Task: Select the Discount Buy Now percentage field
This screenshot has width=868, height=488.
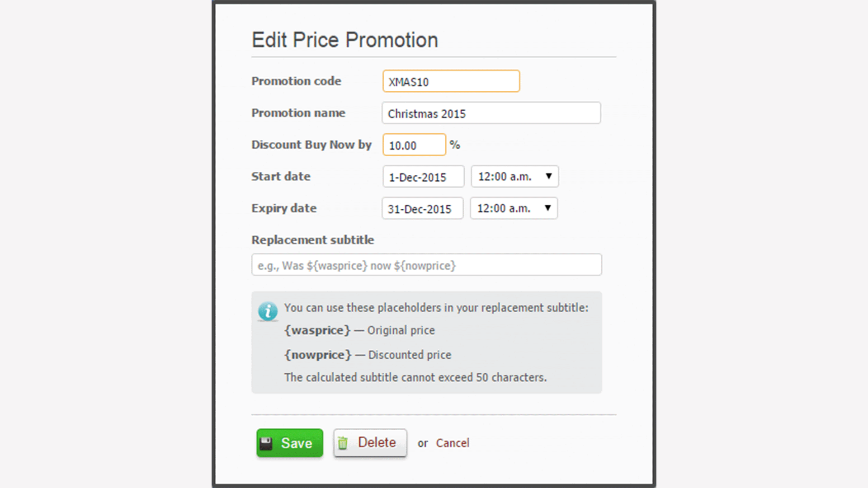Action: click(414, 145)
